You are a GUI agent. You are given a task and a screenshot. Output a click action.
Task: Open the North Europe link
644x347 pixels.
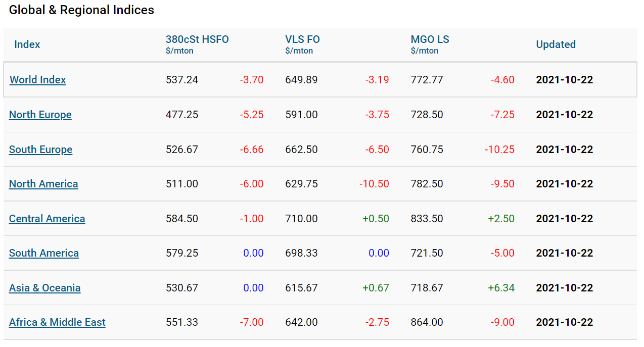coord(40,115)
